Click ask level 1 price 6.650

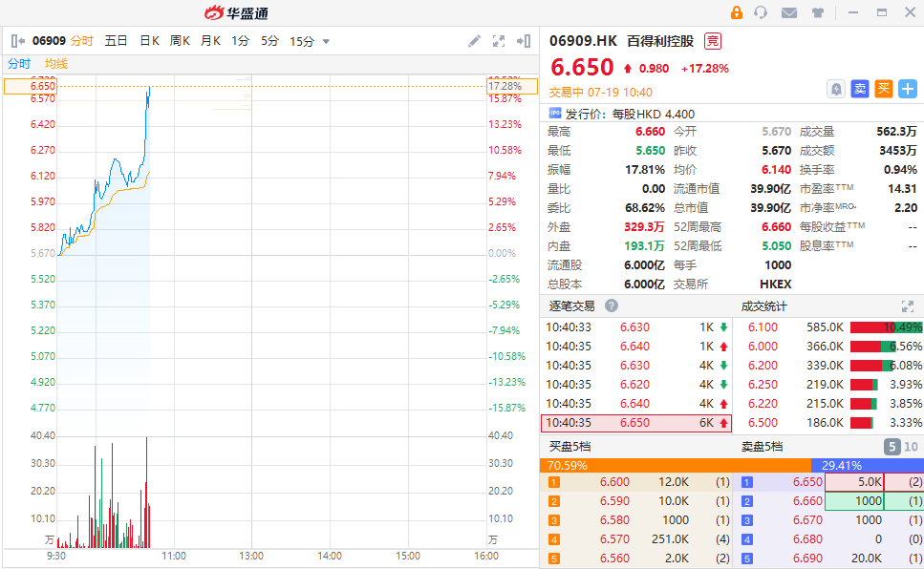point(807,482)
